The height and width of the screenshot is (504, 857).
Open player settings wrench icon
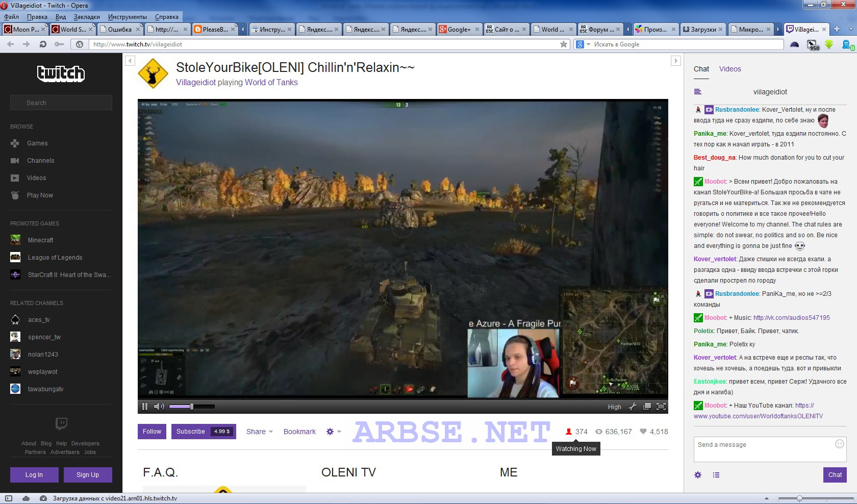(633, 407)
